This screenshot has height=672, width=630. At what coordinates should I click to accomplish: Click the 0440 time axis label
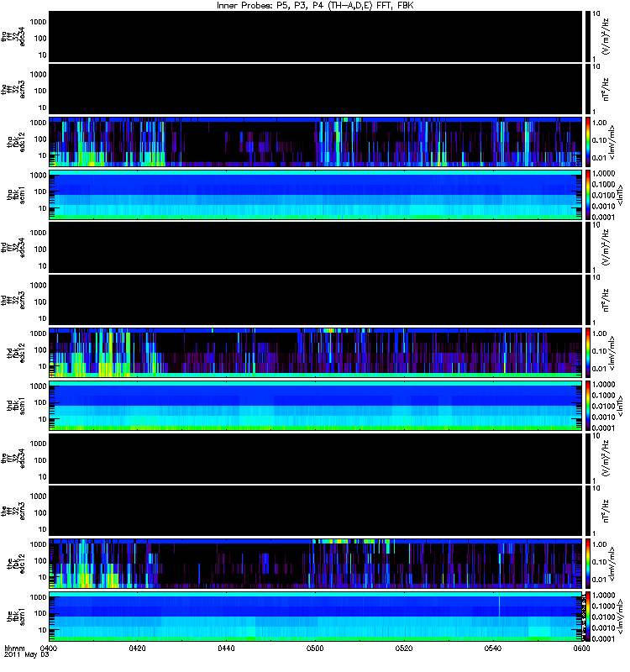[226, 648]
